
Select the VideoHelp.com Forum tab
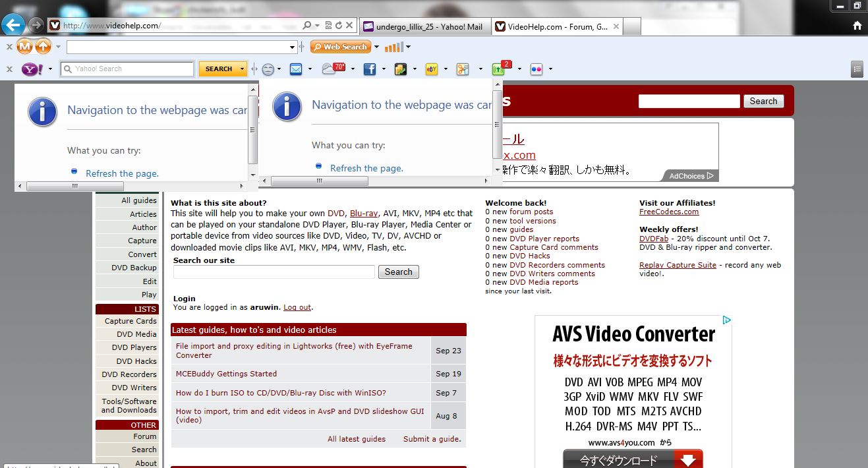point(557,27)
